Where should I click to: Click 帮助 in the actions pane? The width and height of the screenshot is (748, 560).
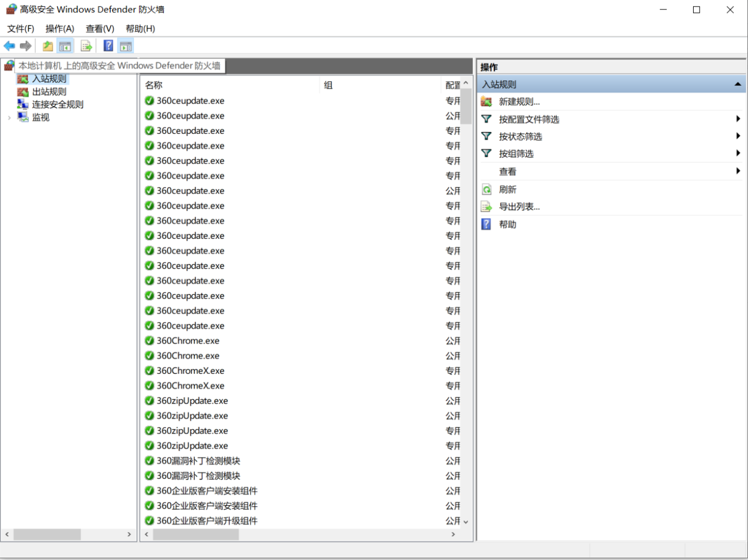(507, 224)
